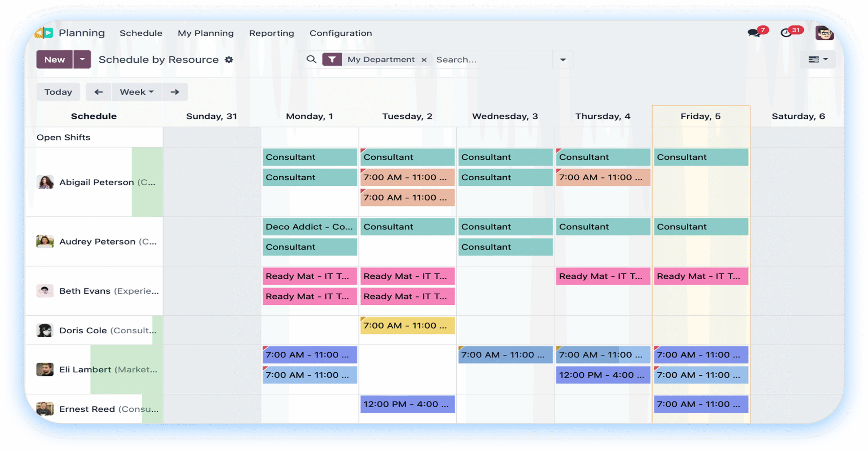868x451 pixels.
Task: Open the activities clock icon
Action: click(x=786, y=33)
